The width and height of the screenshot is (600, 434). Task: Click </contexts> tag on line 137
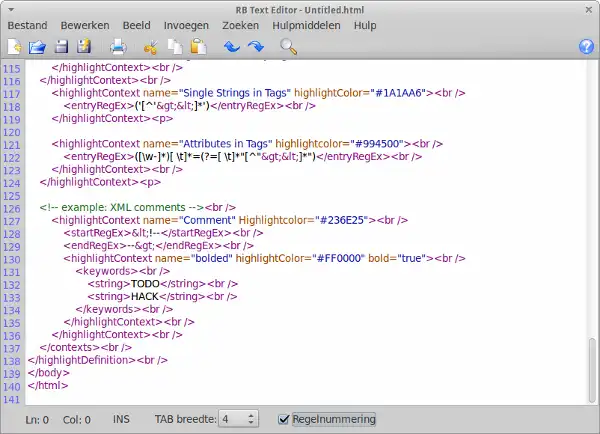coord(70,348)
